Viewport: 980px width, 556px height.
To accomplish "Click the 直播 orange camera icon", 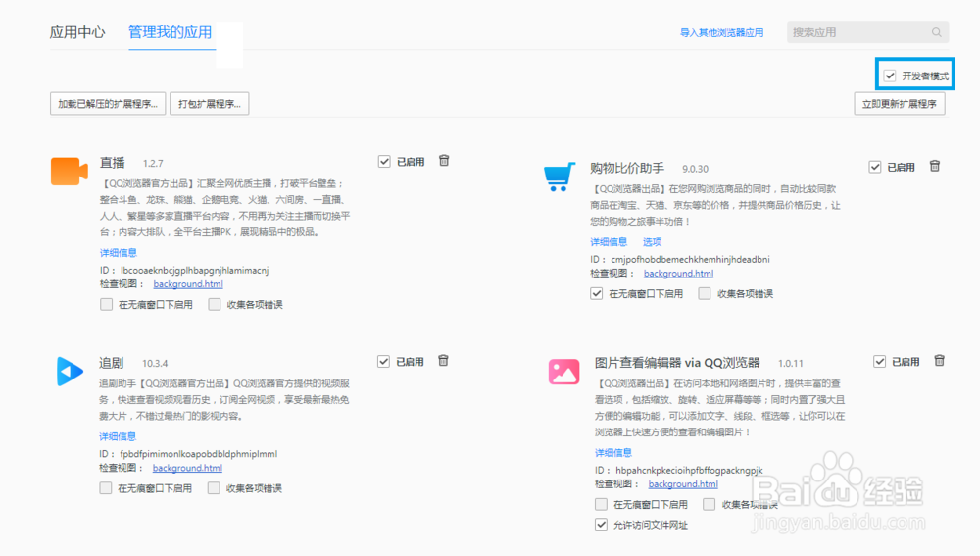I will point(69,172).
